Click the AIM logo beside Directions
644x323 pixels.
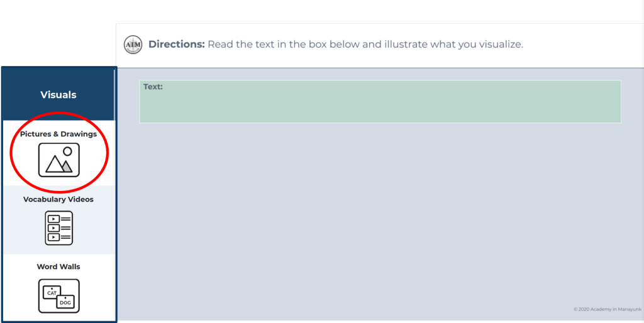click(x=133, y=45)
